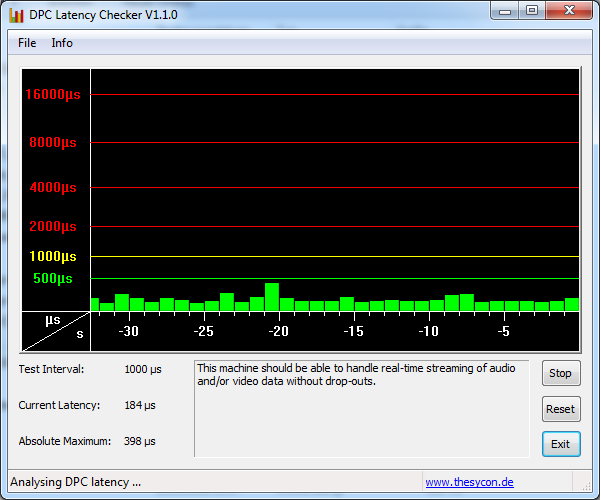Click the -10 time axis label
The width and height of the screenshot is (601, 500).
tap(429, 331)
